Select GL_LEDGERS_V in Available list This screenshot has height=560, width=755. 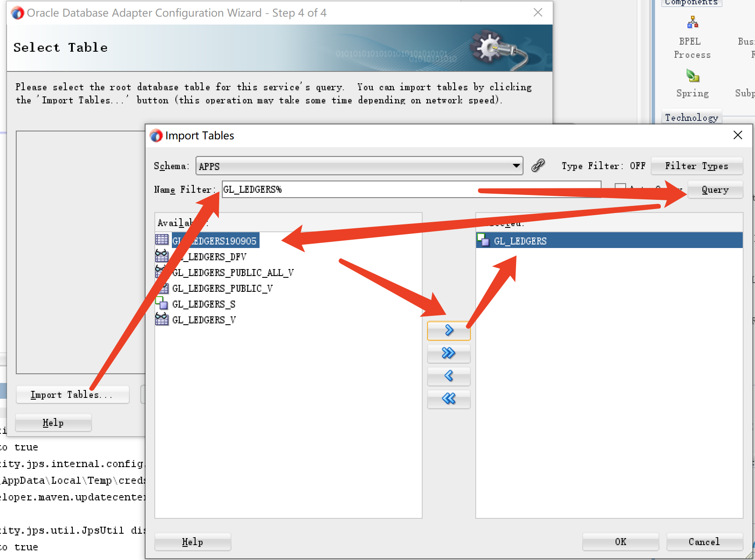click(x=204, y=320)
